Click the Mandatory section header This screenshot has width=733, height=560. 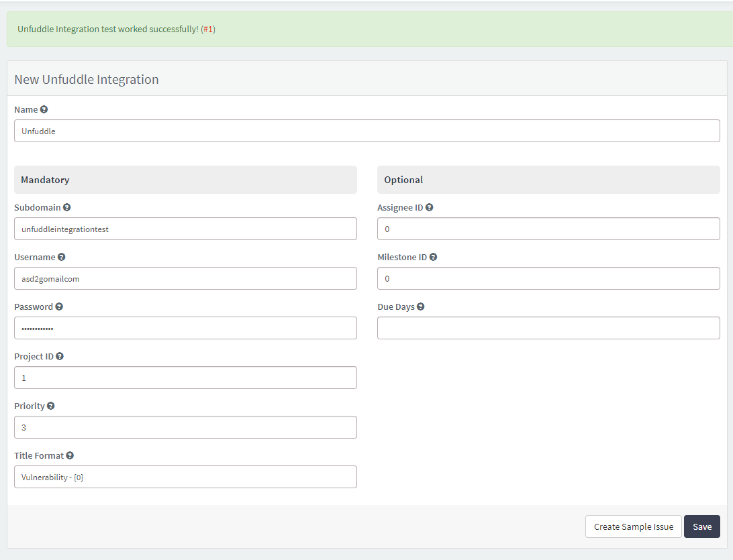(x=185, y=180)
